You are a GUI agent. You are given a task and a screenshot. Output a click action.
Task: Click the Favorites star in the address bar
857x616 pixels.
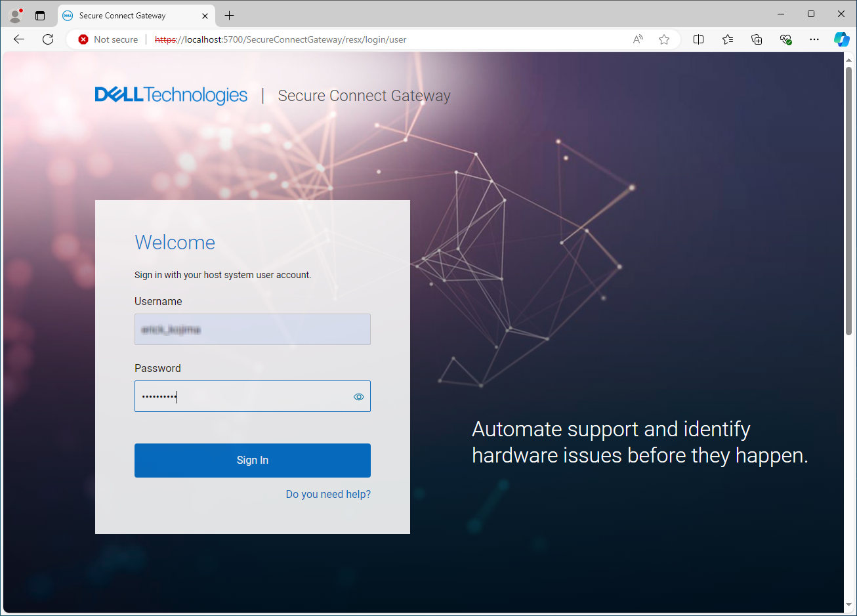[x=663, y=39]
